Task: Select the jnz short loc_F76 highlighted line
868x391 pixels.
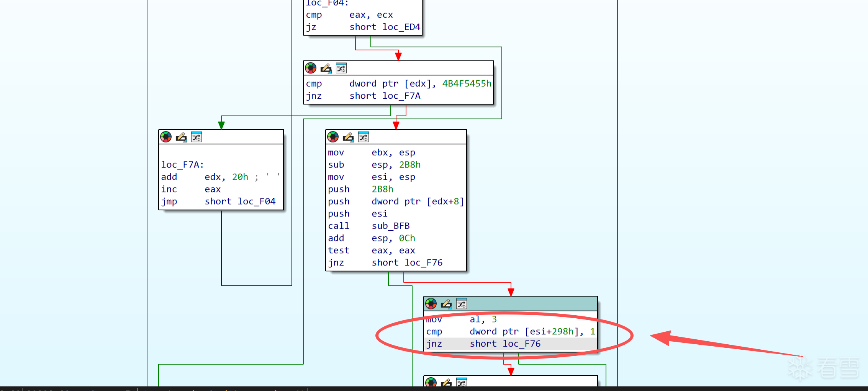Action: [x=511, y=344]
